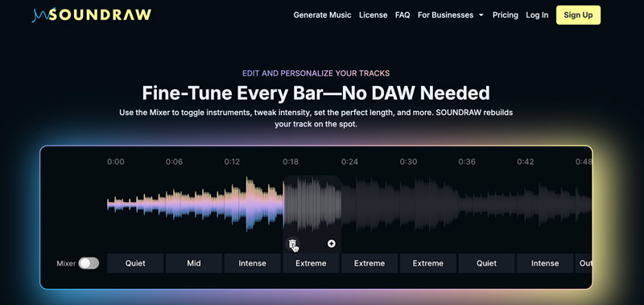
Task: Jump to the 0:42 timeline marker
Action: (x=526, y=162)
